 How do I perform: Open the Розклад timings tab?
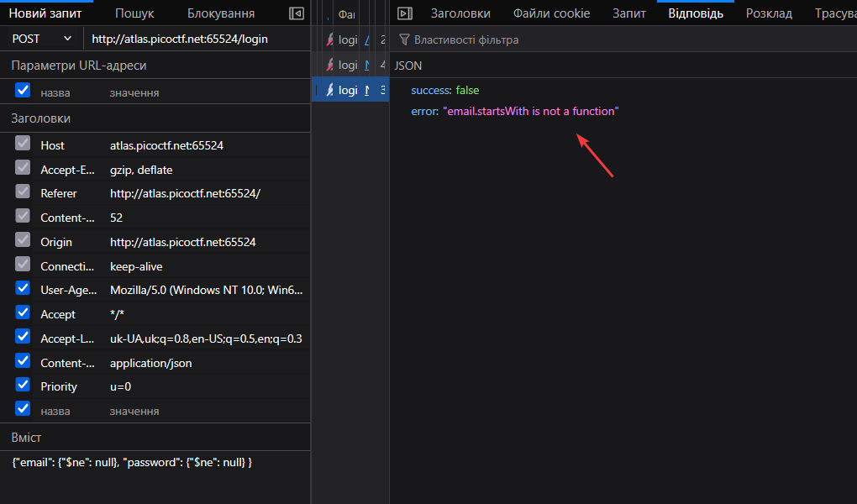(769, 13)
